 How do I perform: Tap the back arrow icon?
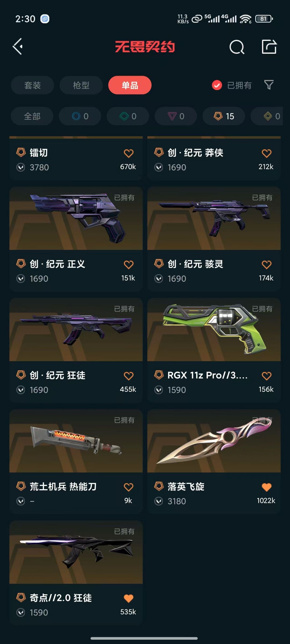18,47
